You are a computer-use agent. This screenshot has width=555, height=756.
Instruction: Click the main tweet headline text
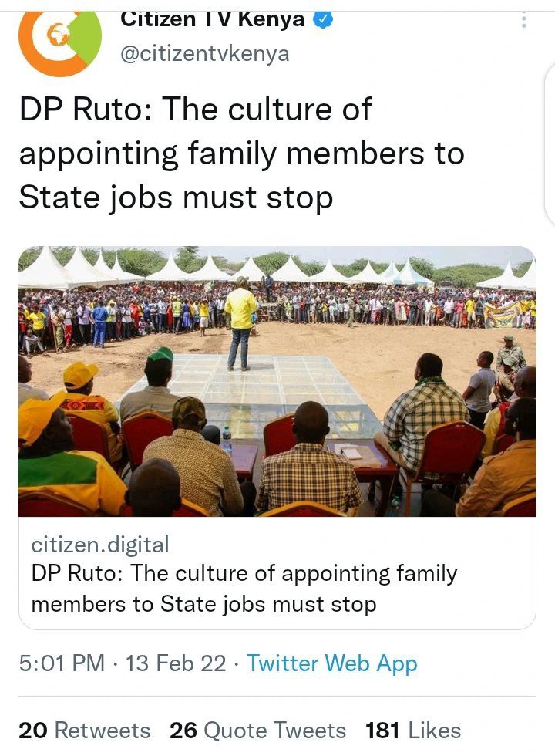[x=242, y=153]
